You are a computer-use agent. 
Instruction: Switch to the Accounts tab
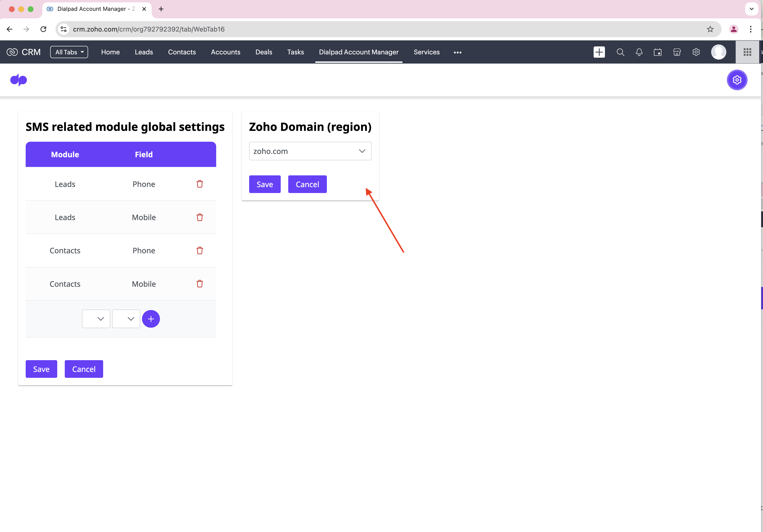(226, 52)
